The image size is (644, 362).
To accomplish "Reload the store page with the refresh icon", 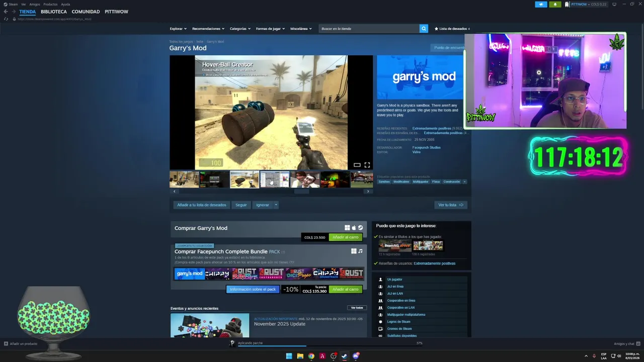I will pos(6,19).
